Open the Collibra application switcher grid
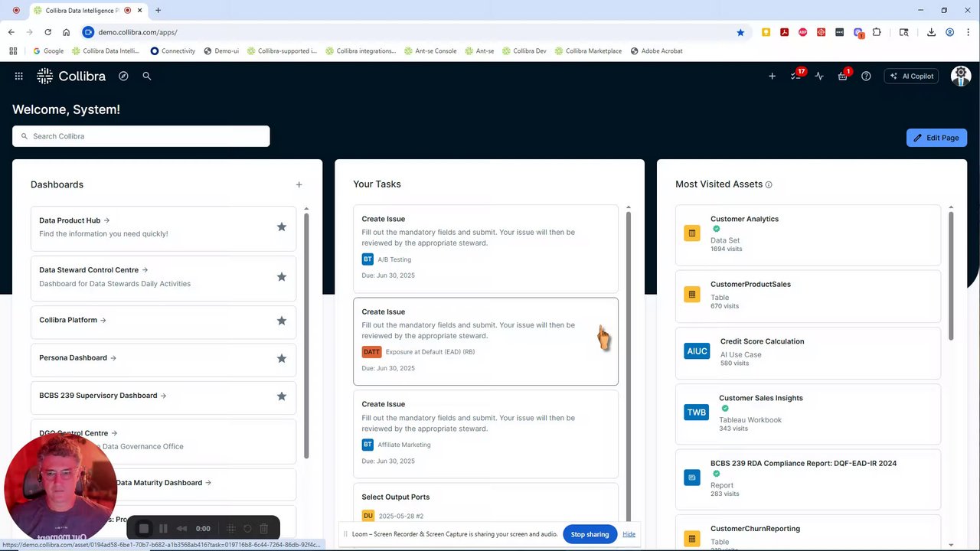980x551 pixels. (18, 76)
